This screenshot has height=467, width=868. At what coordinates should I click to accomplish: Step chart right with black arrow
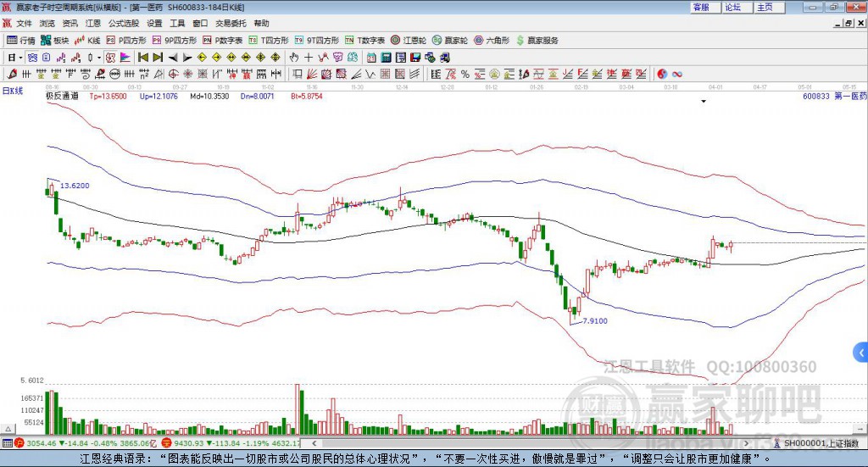(187, 58)
